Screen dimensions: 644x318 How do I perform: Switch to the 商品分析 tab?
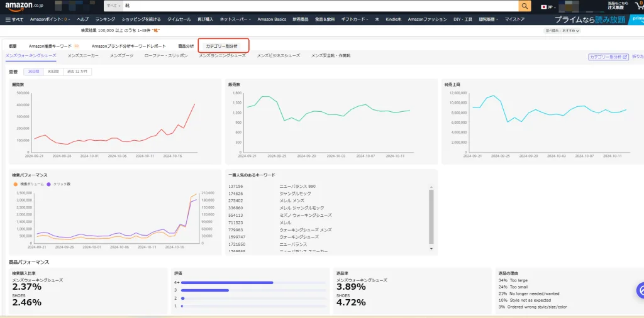tap(186, 46)
